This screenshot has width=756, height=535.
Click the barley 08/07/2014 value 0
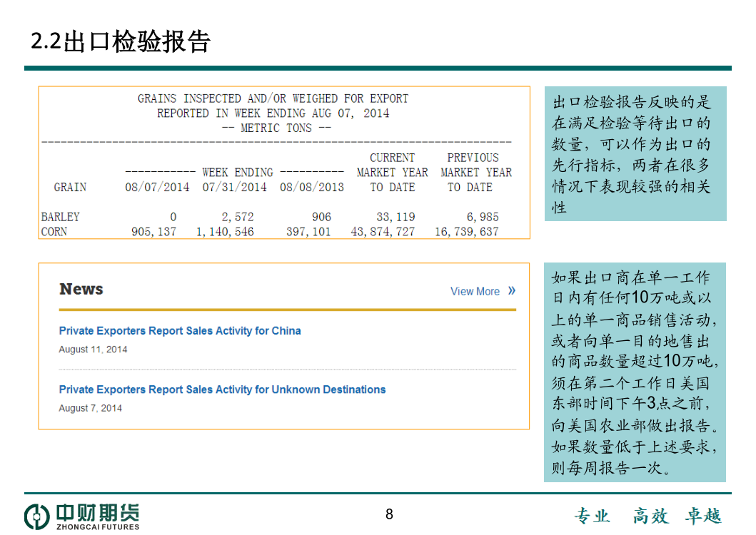pos(173,217)
